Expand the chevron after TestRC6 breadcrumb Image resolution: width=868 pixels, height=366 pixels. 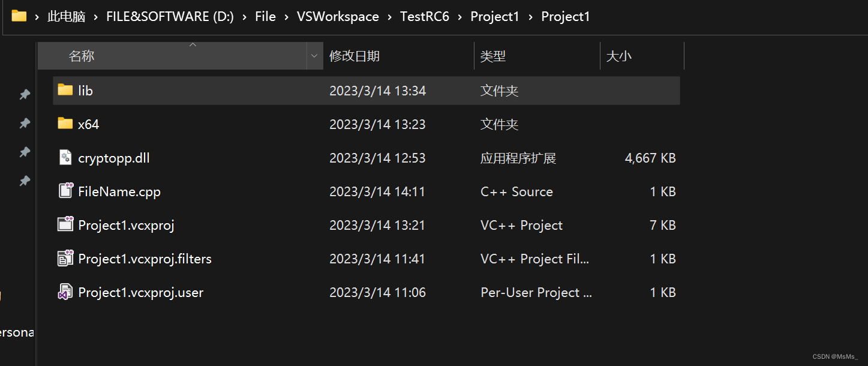pos(459,17)
